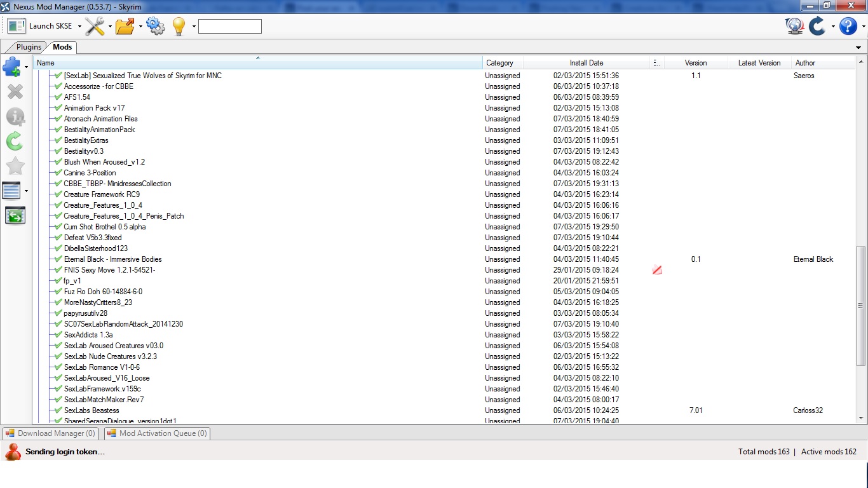The width and height of the screenshot is (868, 488).
Task: Click the author cell Carloss32
Action: point(808,410)
